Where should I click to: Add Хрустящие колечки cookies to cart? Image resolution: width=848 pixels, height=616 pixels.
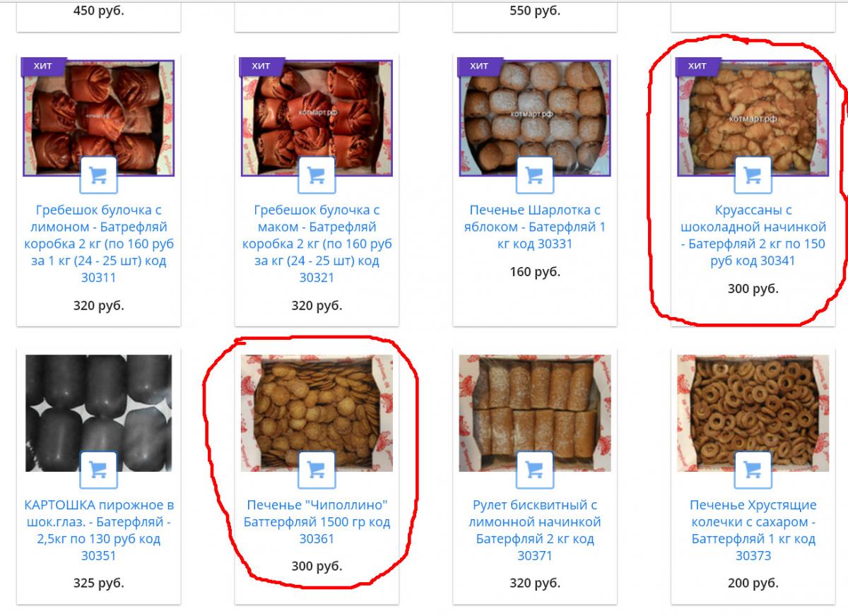[x=753, y=470]
